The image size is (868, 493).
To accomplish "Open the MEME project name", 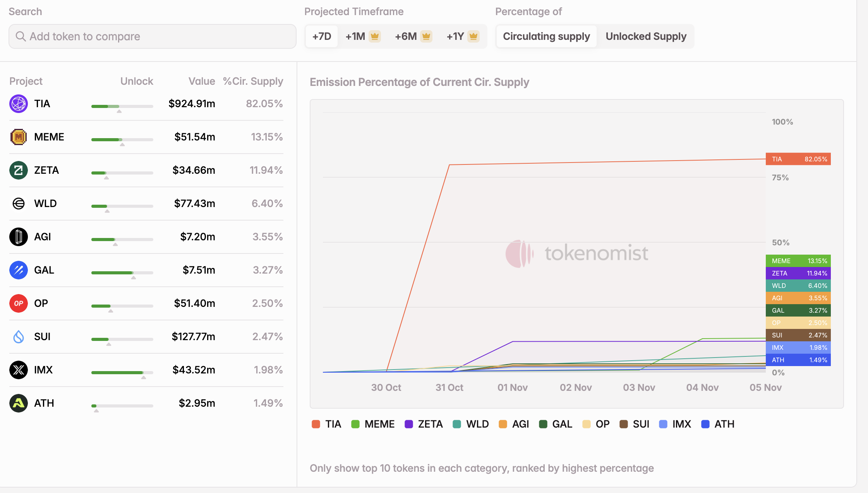I will click(49, 137).
